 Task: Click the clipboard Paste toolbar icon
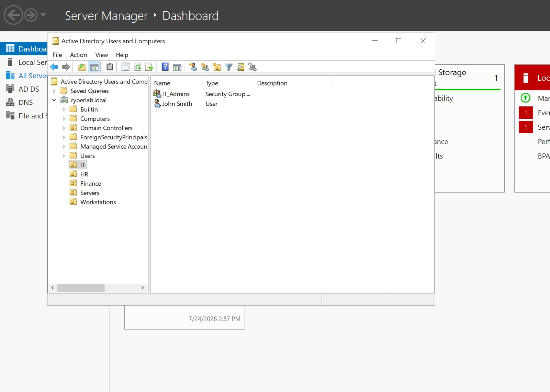[x=110, y=67]
